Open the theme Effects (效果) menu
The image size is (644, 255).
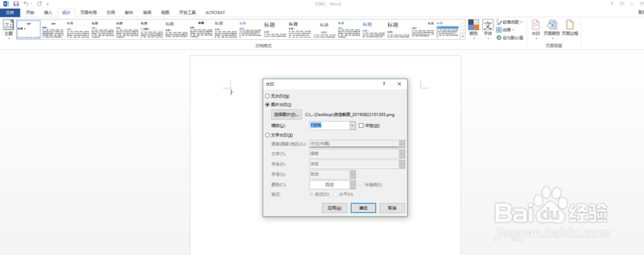pyautogui.click(x=505, y=30)
